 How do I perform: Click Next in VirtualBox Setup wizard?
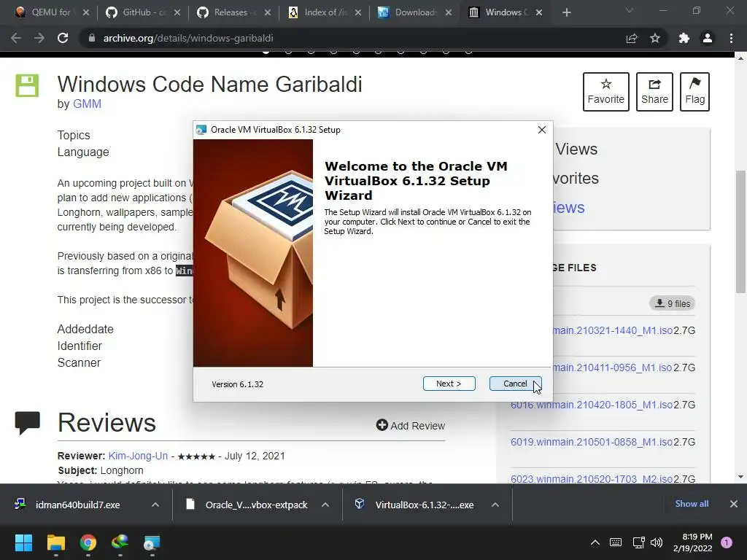point(449,384)
